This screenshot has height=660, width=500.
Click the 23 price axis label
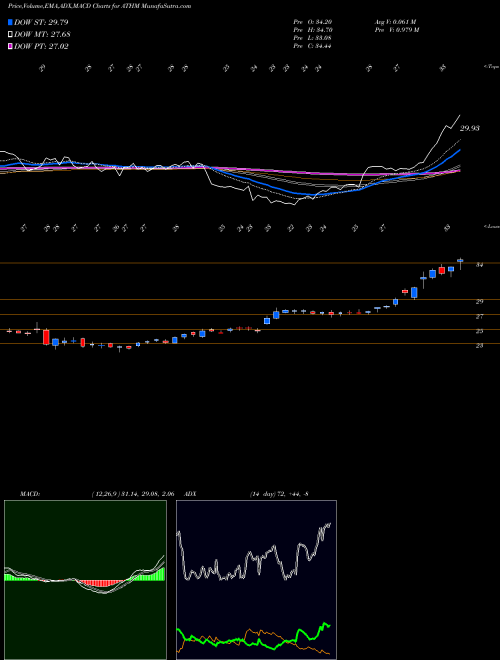point(479,346)
